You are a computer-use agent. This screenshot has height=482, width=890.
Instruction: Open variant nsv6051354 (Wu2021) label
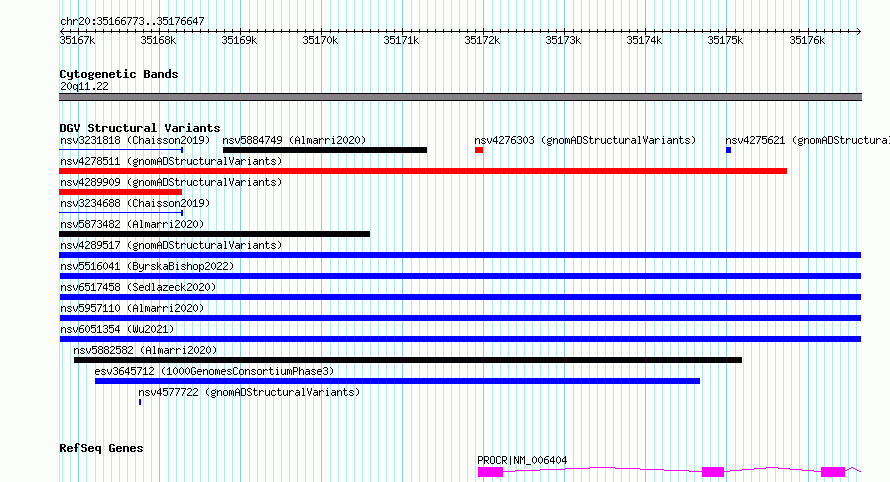pos(117,329)
